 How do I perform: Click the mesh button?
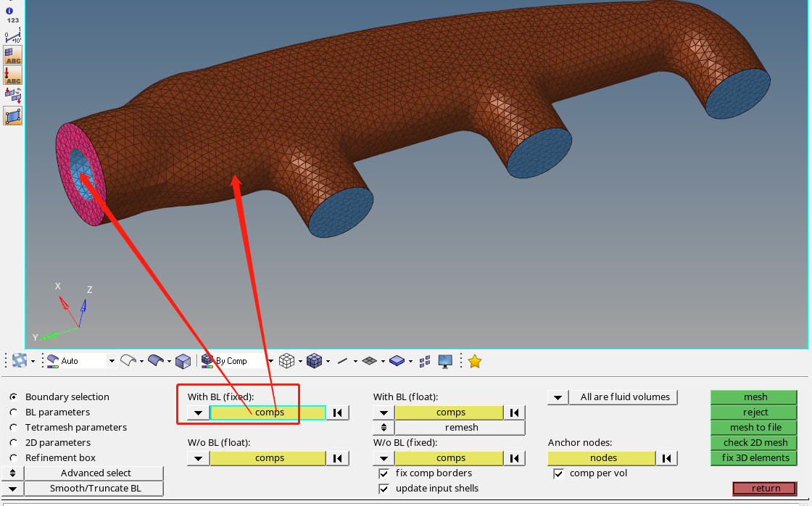754,397
